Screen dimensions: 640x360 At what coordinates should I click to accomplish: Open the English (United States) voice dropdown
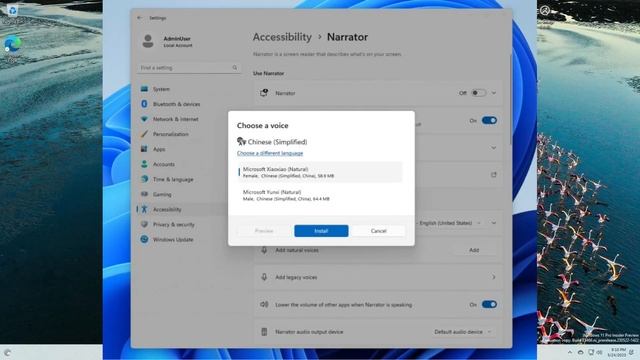[448, 223]
